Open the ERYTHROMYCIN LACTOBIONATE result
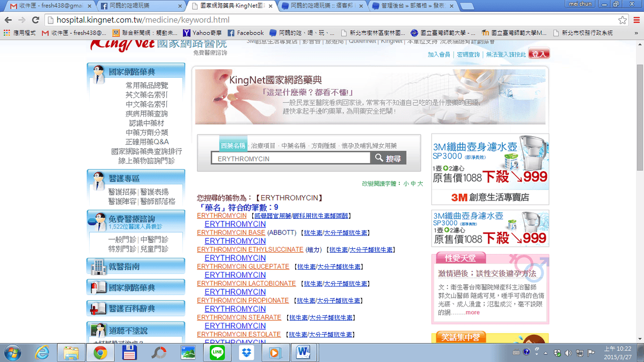Viewport: 644px width, 362px height. coord(246,283)
